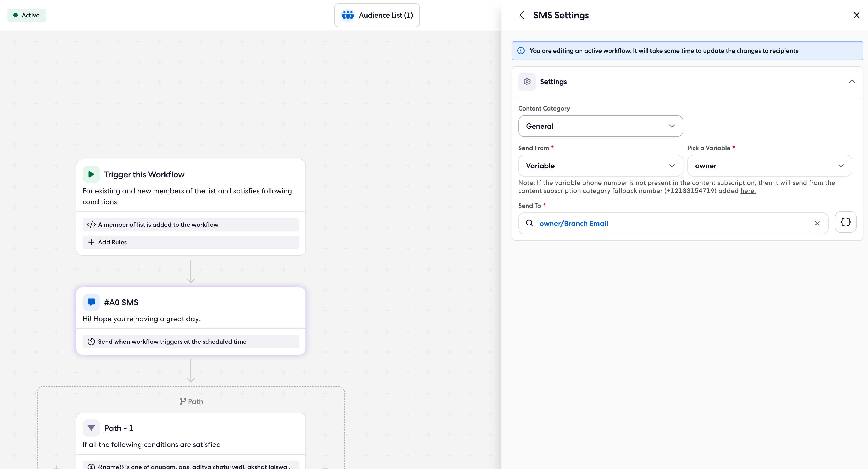The height and width of the screenshot is (469, 868).
Task: Click the green Trigger play icon
Action: [x=91, y=174]
